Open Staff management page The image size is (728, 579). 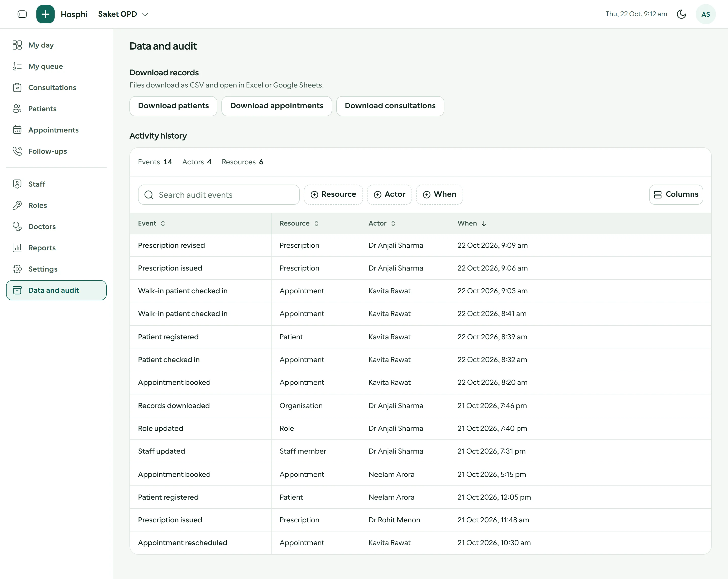click(56, 184)
